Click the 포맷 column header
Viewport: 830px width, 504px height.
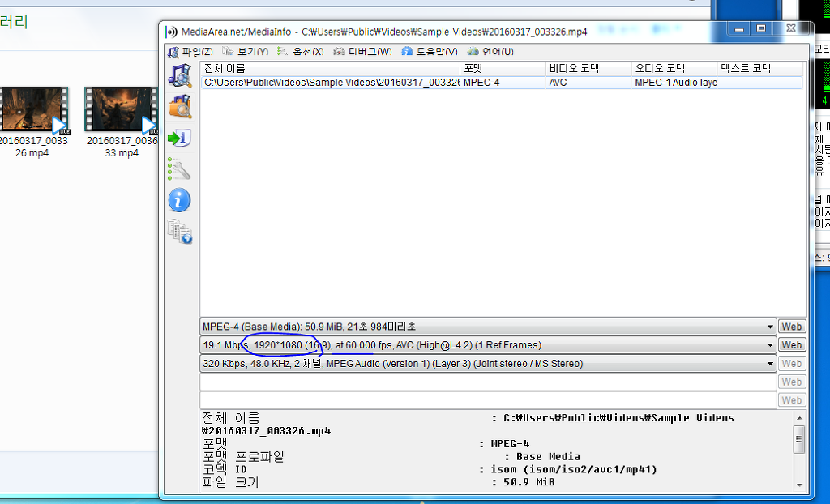[503, 68]
